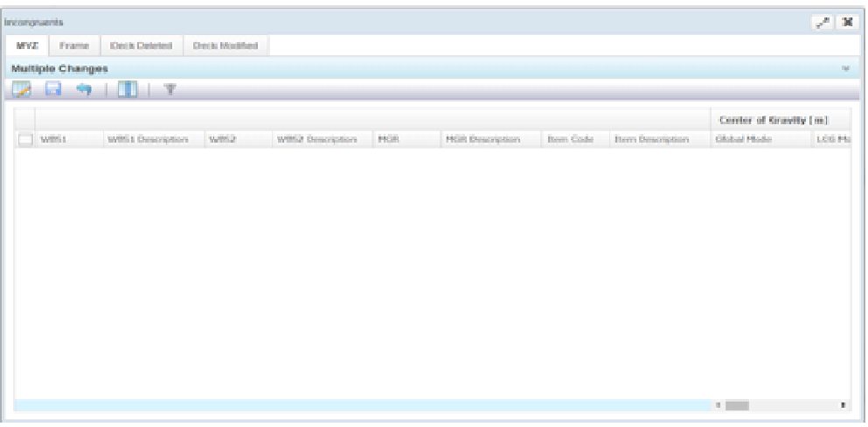Click the blue undo arrow icon
Viewport: 868px width, 427px height.
84,89
